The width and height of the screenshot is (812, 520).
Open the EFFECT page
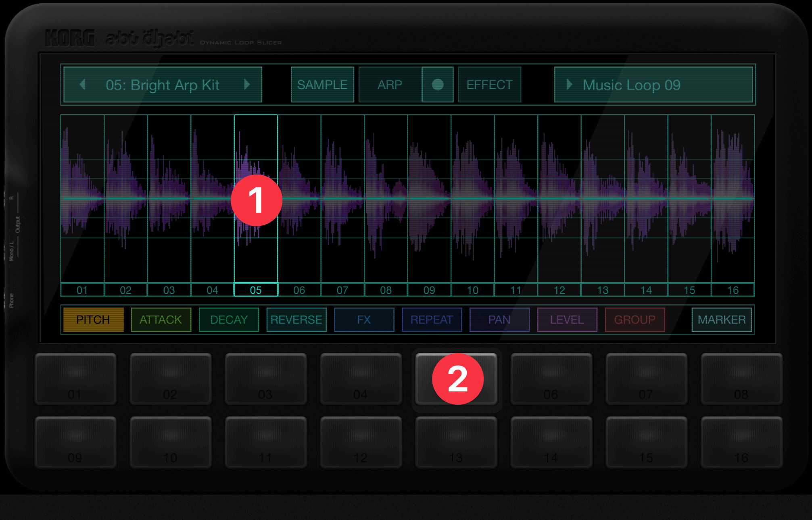(x=489, y=85)
